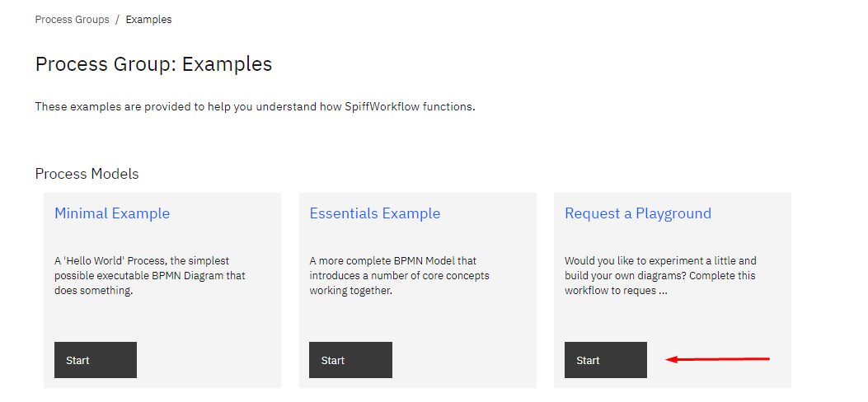This screenshot has width=868, height=402.
Task: Click the 'Process Models' section heading
Action: 87,174
